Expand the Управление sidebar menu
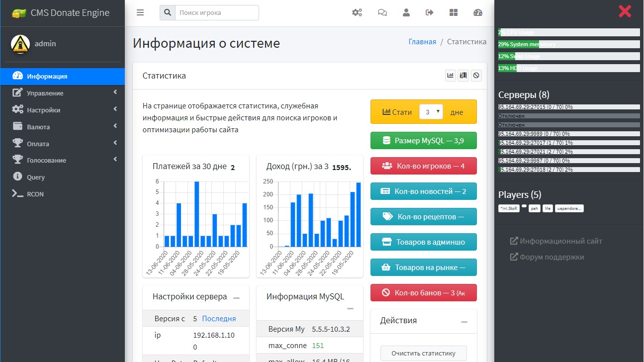 click(x=62, y=93)
